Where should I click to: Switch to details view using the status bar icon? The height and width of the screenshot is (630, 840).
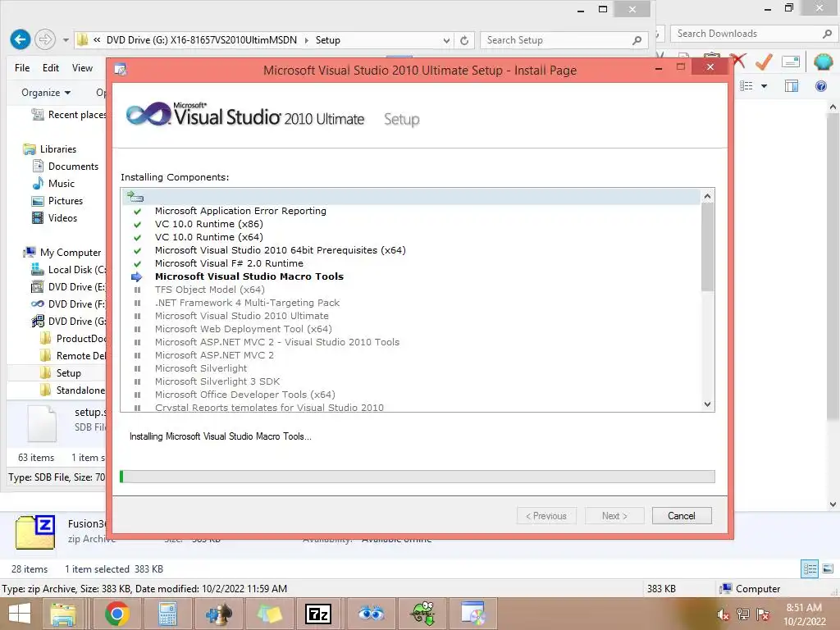[810, 568]
